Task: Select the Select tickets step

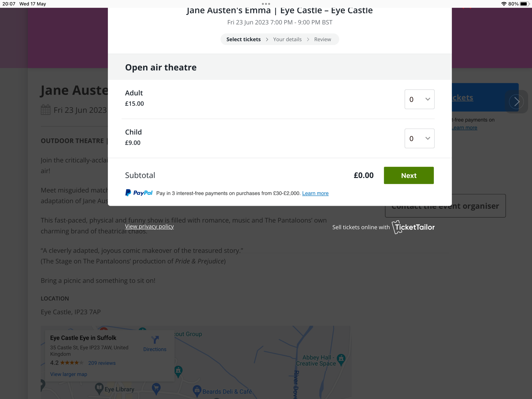Action: tap(243, 39)
